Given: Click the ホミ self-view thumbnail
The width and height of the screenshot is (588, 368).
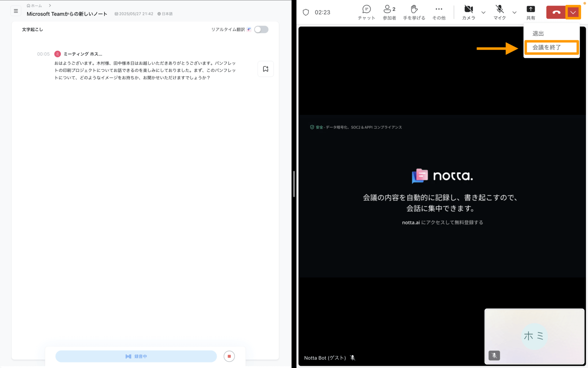Looking at the screenshot, I should click(534, 336).
